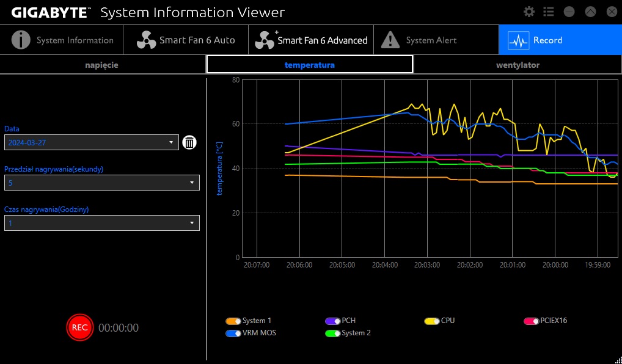Screen dimensions: 622x364
Task: Toggle the System 1 series switch
Action: [x=233, y=321]
